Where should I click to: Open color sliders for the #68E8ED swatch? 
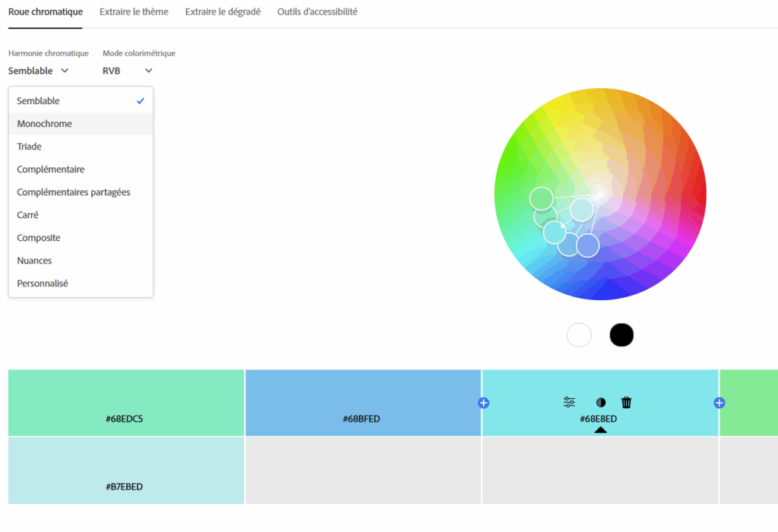point(569,403)
